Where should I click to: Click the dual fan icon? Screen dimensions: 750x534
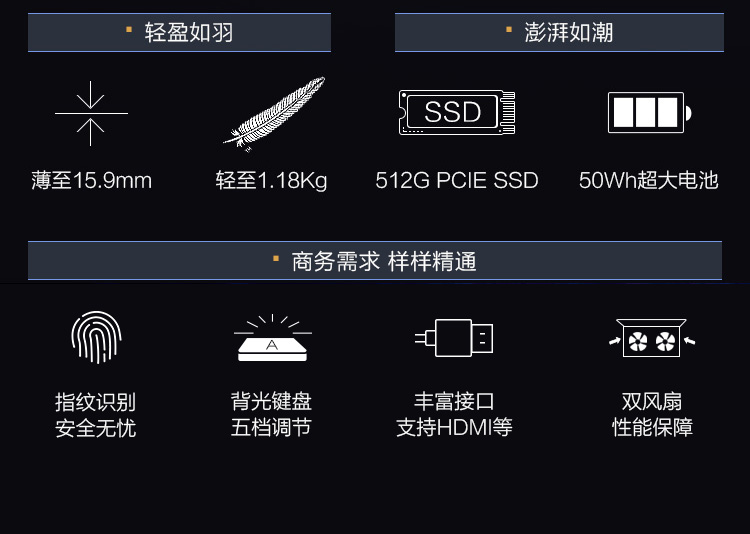click(651, 338)
